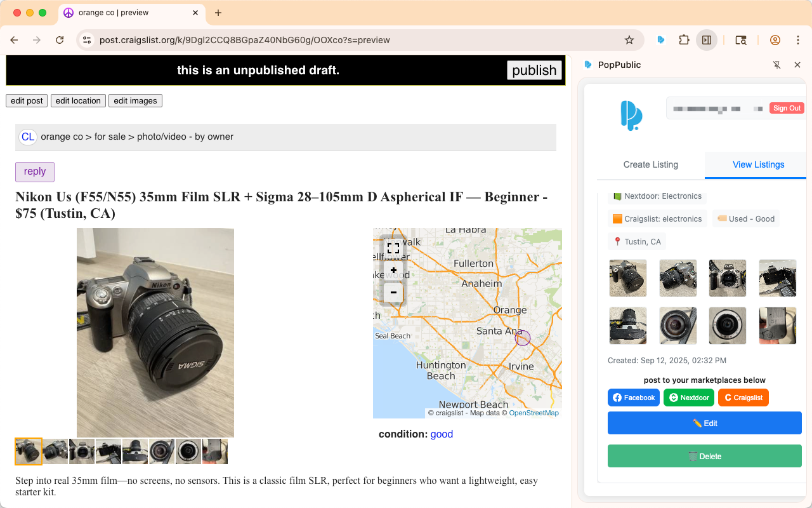Click the 'Craigslist: electronics' tag
The height and width of the screenshot is (508, 812).
(657, 219)
